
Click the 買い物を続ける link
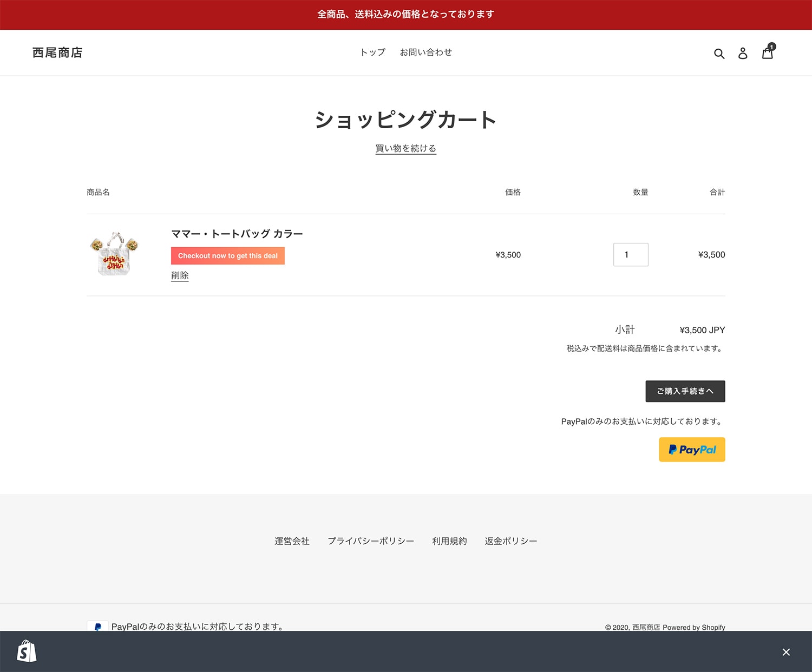pos(405,148)
